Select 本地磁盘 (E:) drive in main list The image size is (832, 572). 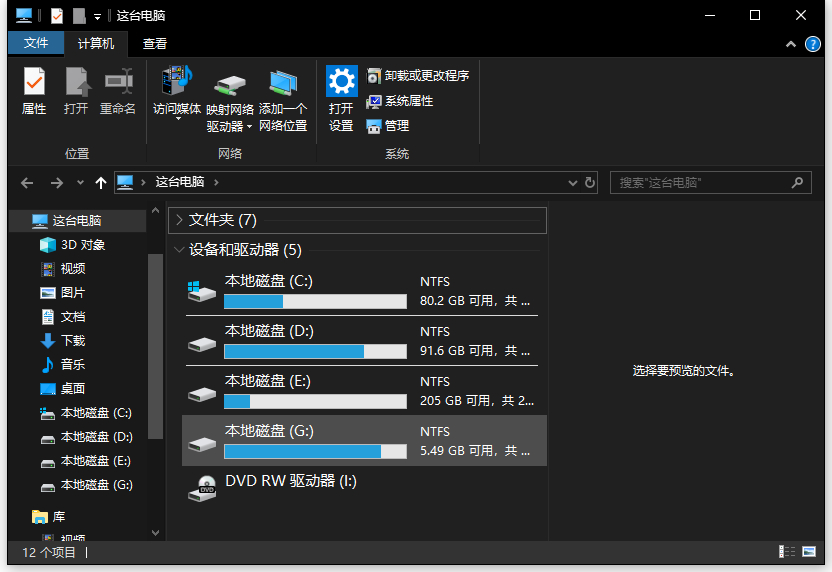tap(364, 391)
